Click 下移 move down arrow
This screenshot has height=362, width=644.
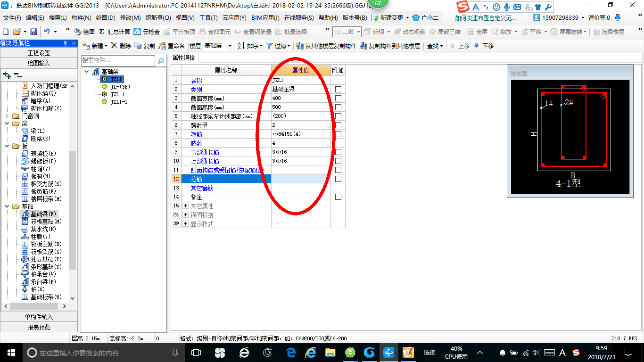pyautogui.click(x=484, y=46)
